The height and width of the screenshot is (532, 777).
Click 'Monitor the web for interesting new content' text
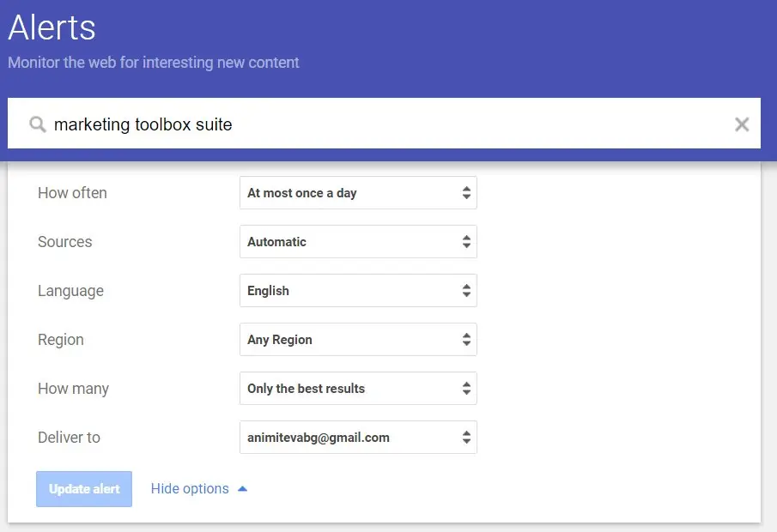pos(154,63)
